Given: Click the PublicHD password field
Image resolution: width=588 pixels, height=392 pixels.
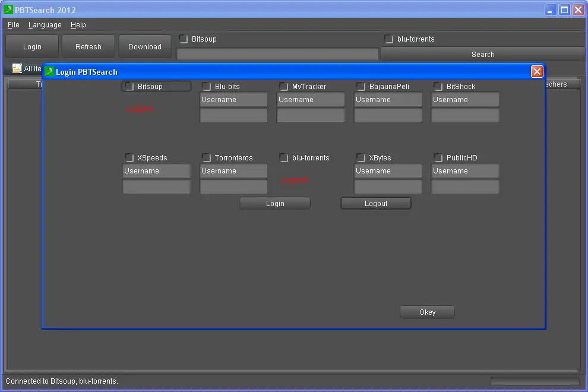Looking at the screenshot, I should tap(465, 186).
